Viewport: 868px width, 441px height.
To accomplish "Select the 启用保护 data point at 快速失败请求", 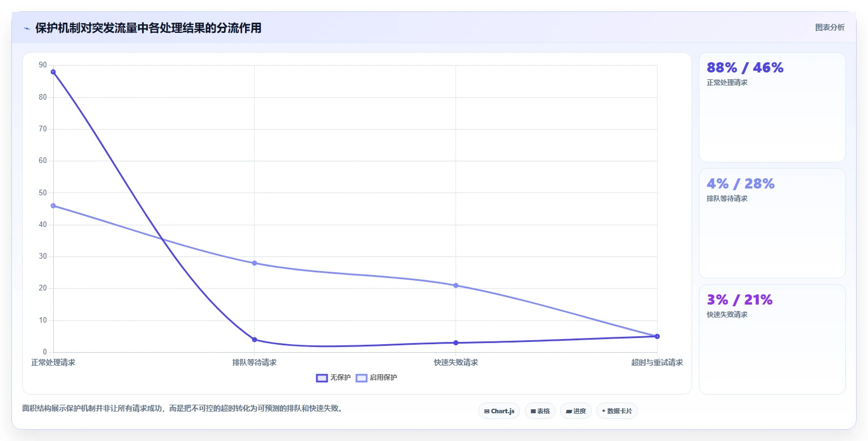I will 456,285.
